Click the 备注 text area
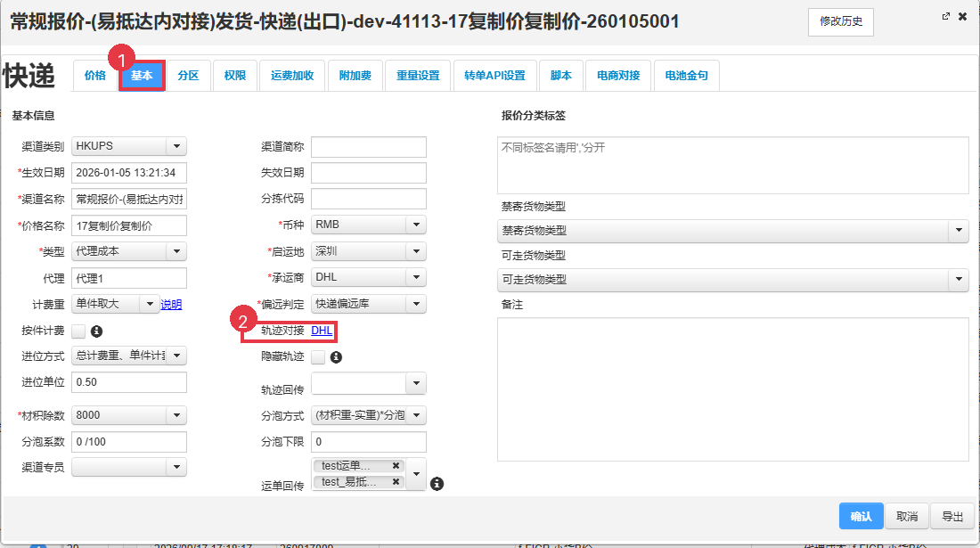 pos(732,389)
